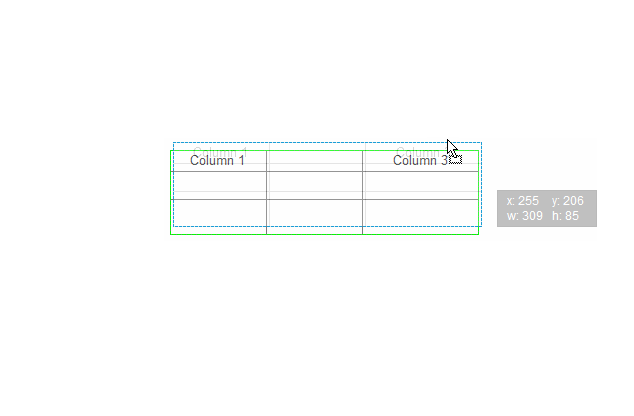Select second-row cell beneath Column 1
Image resolution: width=634 pixels, height=416 pixels.
tap(218, 186)
